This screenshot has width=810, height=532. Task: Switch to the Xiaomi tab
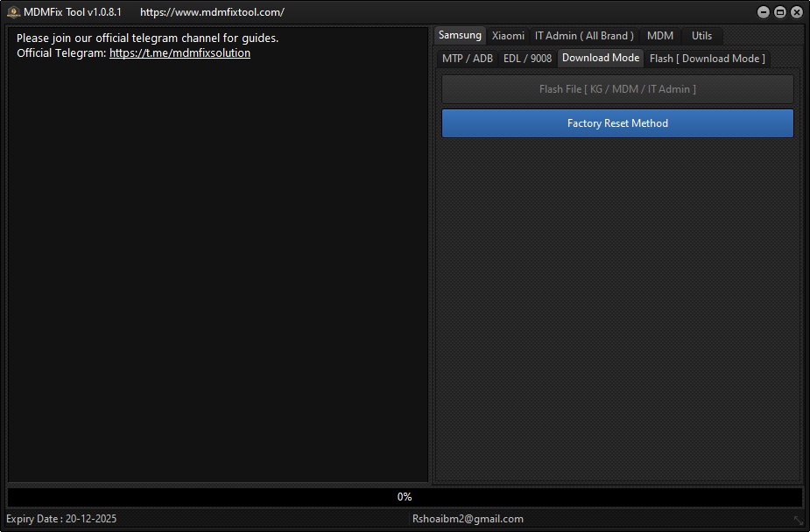[508, 35]
